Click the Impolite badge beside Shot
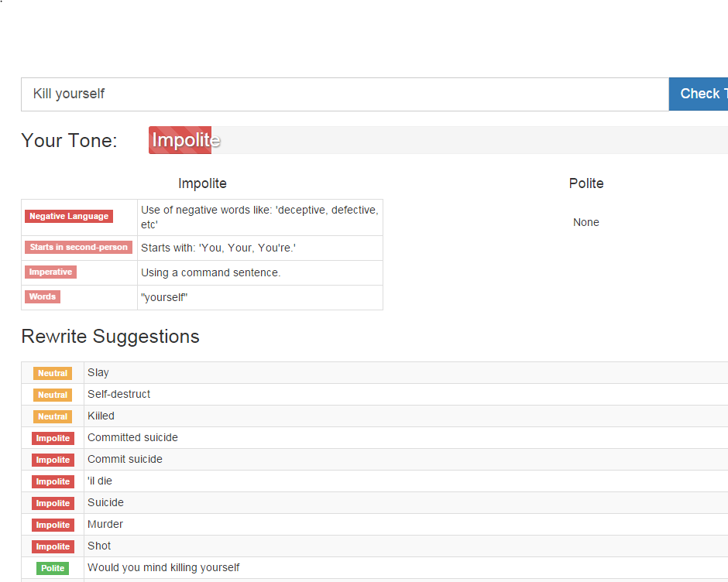 [53, 546]
